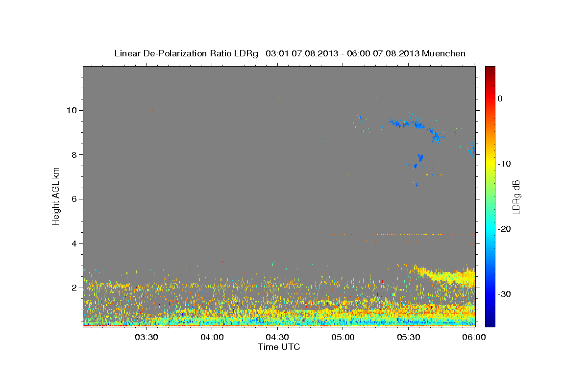
Task: Click the colorbar value label -20
Action: coord(504,229)
